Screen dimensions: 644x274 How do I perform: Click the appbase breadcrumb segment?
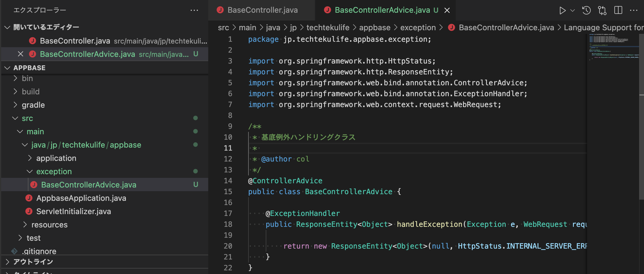375,28
